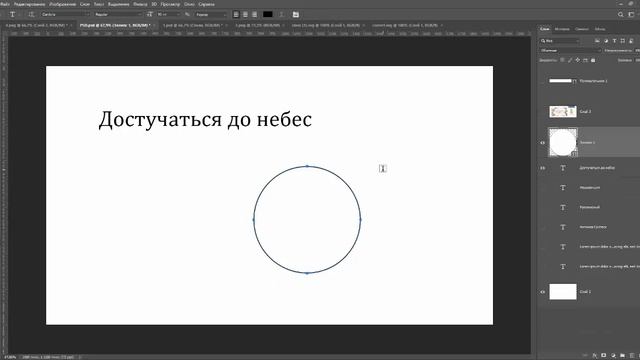Center text using the options bar
Screen dimensions: 640x360
pos(245,14)
